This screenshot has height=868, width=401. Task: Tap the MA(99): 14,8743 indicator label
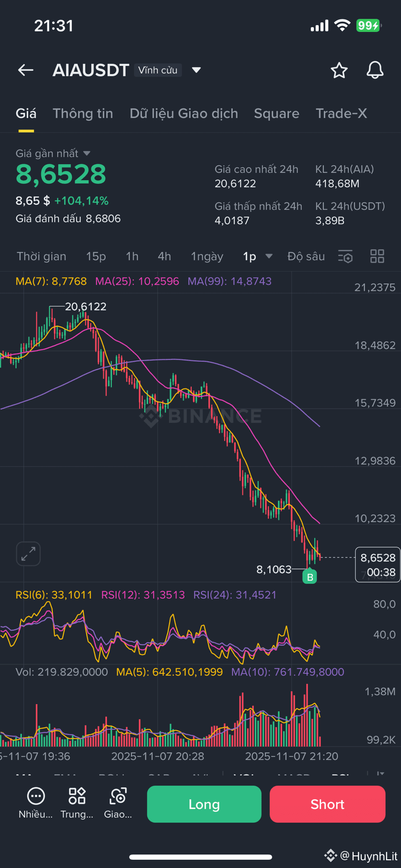pos(230,281)
